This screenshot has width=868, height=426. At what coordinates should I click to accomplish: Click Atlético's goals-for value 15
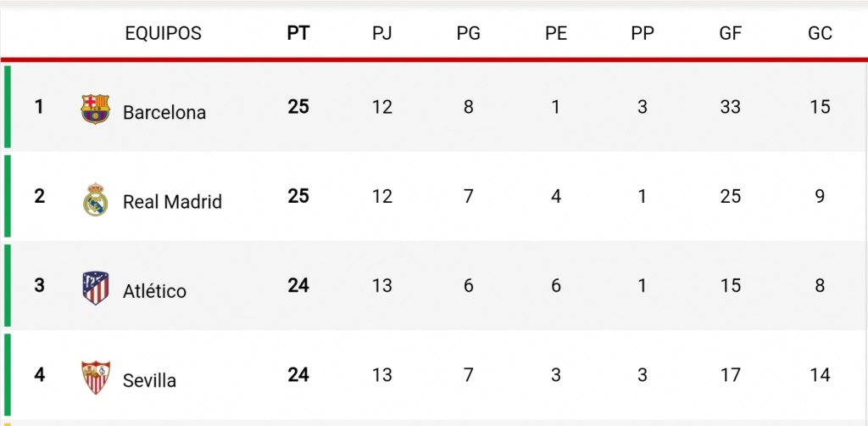click(x=730, y=285)
